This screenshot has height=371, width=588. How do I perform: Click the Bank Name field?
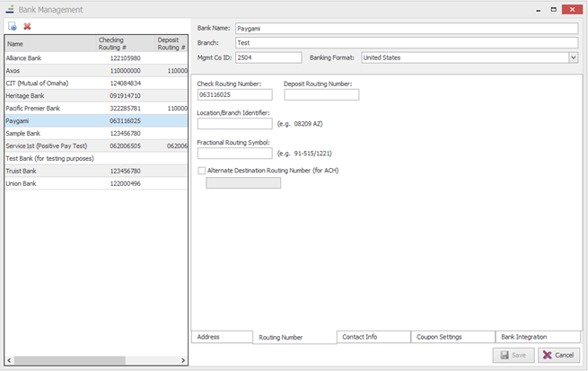[x=407, y=29]
